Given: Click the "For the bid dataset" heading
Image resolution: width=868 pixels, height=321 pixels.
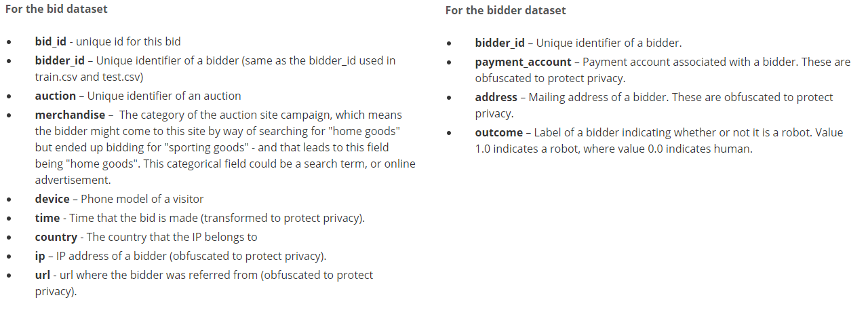Looking at the screenshot, I should point(56,10).
